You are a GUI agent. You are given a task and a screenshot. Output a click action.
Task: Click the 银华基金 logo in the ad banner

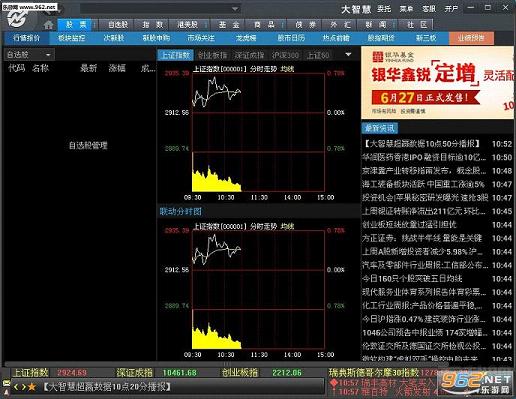coord(393,57)
